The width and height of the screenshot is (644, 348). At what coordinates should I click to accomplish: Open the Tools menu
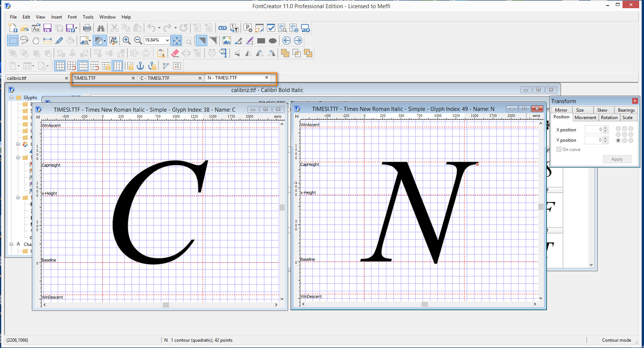88,17
